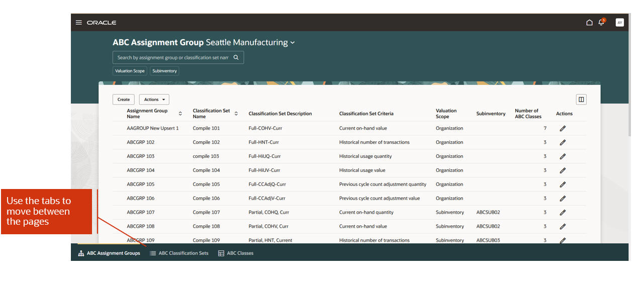Apply the Valuation Scope filter chip

point(130,71)
